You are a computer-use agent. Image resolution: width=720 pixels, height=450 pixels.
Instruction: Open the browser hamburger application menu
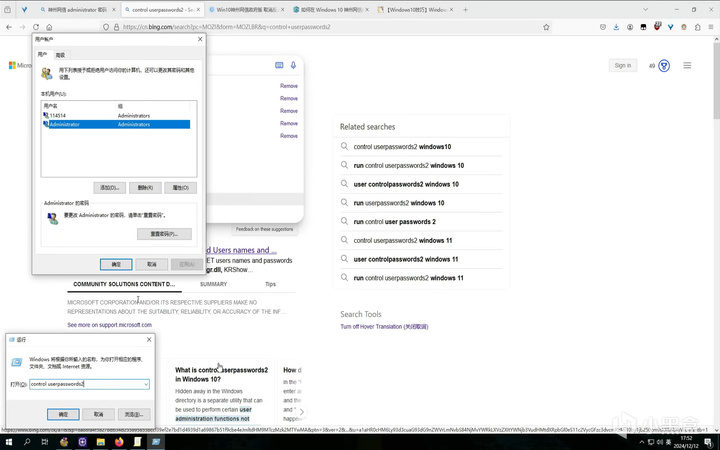point(711,27)
